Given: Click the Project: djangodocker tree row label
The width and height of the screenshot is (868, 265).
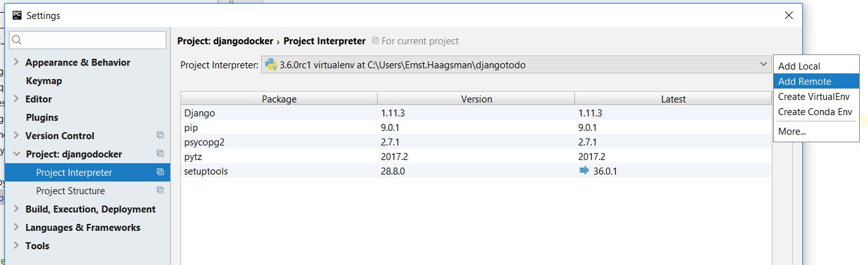Looking at the screenshot, I should (74, 154).
